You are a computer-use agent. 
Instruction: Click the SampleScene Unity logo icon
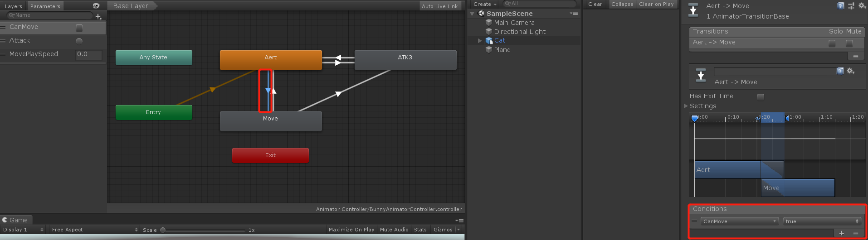click(x=481, y=13)
